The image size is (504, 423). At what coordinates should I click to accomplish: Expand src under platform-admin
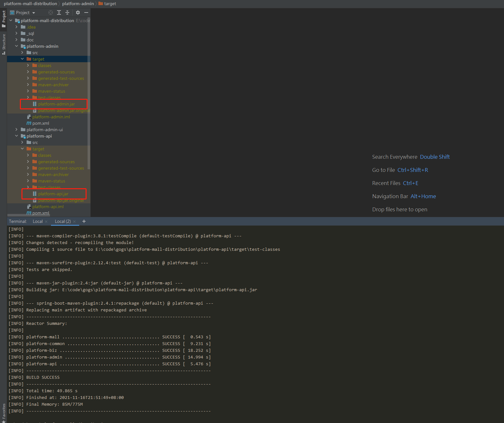point(22,53)
